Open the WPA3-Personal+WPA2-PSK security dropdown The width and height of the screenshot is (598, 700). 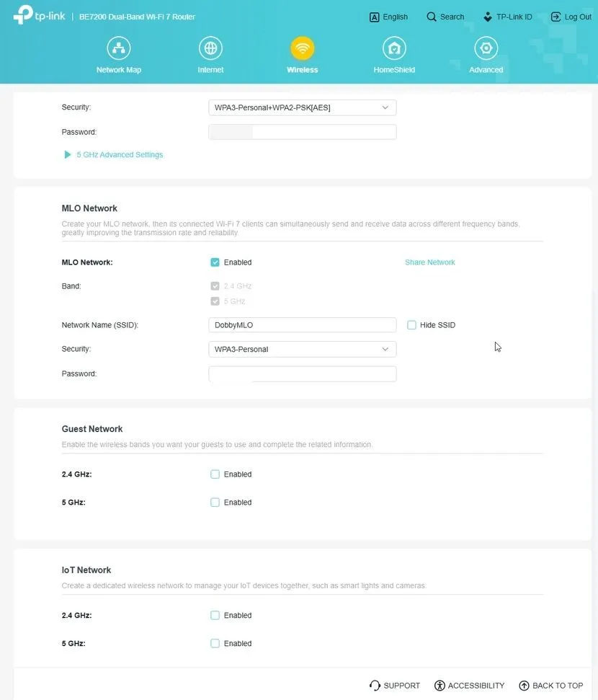click(302, 108)
